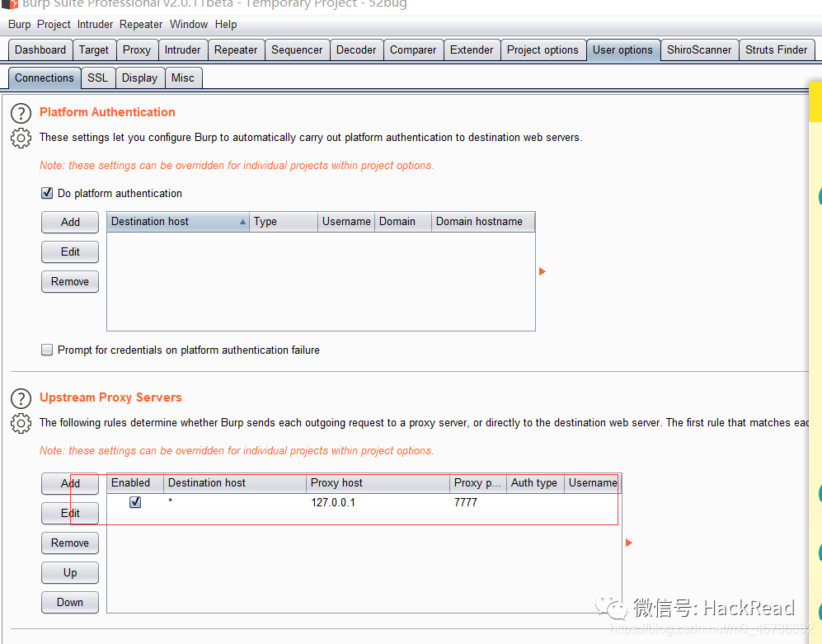Open the Struts Finder tab
This screenshot has width=822, height=644.
pos(777,49)
